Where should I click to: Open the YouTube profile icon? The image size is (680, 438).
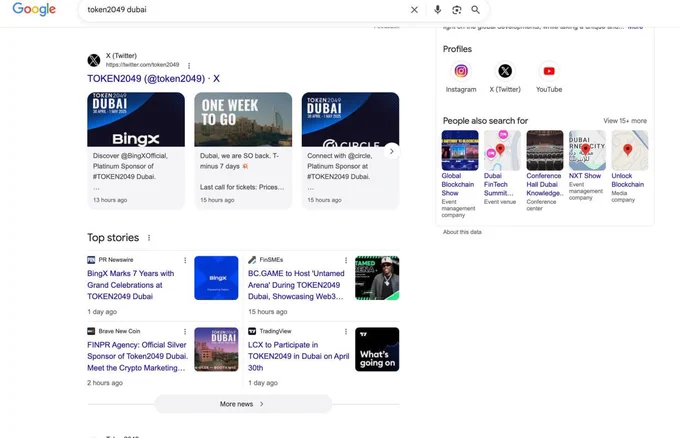point(549,71)
